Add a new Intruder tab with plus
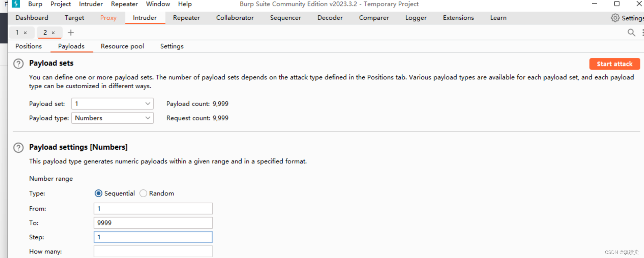This screenshot has height=258, width=644. point(71,33)
